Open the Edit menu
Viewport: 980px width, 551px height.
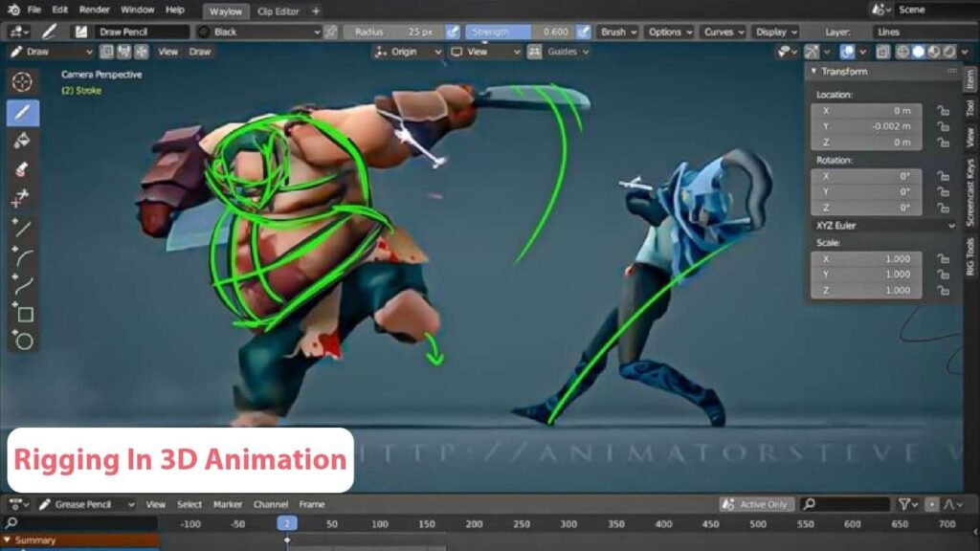60,10
